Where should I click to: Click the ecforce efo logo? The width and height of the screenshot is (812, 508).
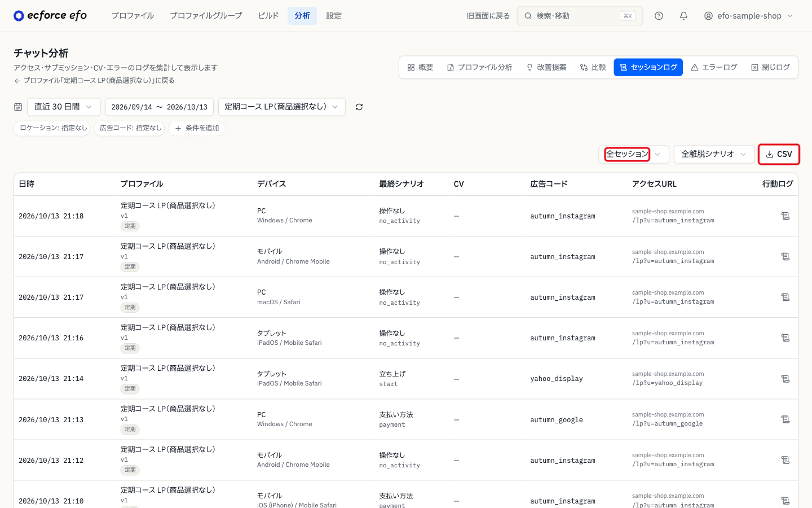tap(50, 16)
